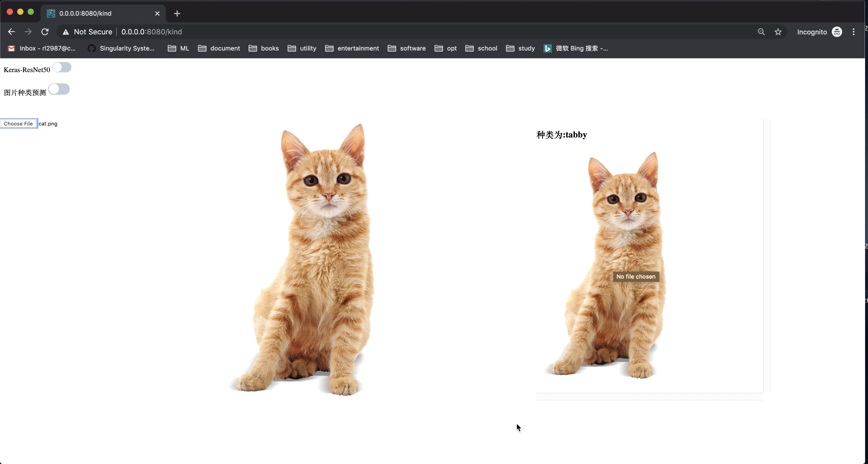Image resolution: width=868 pixels, height=464 pixels.
Task: Click the Choose File button
Action: coord(19,124)
